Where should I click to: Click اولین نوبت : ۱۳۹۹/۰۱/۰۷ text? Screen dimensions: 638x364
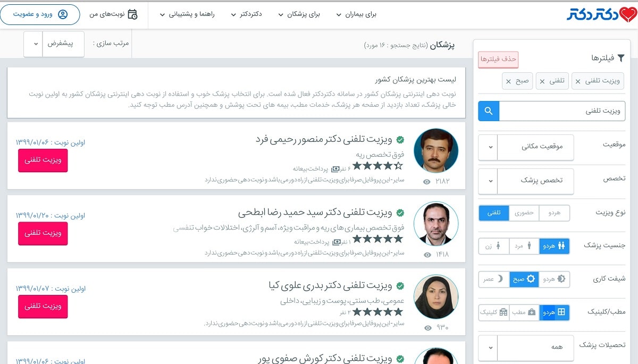(51, 289)
